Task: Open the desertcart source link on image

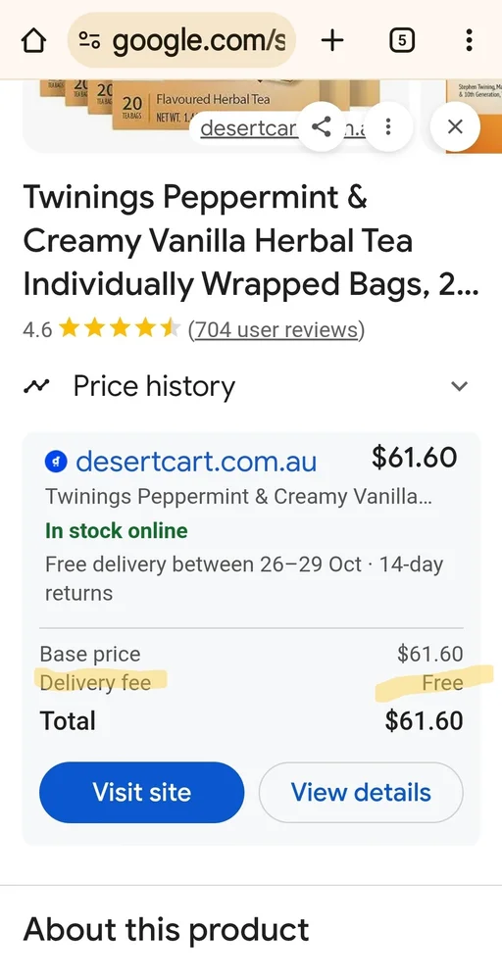Action: tap(249, 128)
